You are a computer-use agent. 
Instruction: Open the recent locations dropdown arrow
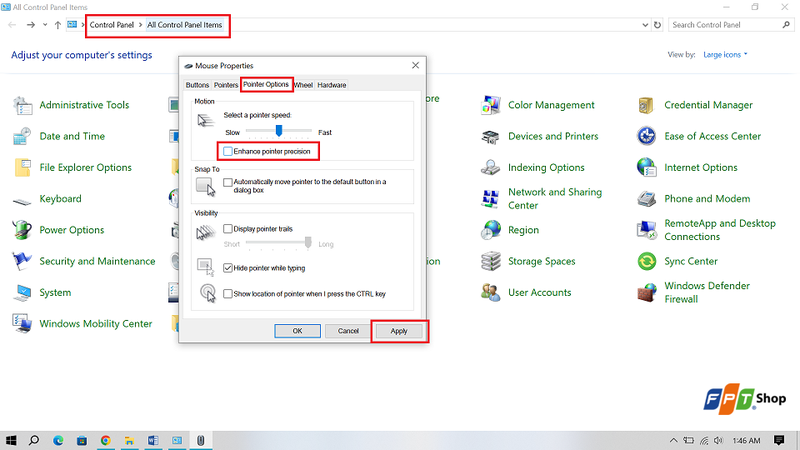coord(45,25)
